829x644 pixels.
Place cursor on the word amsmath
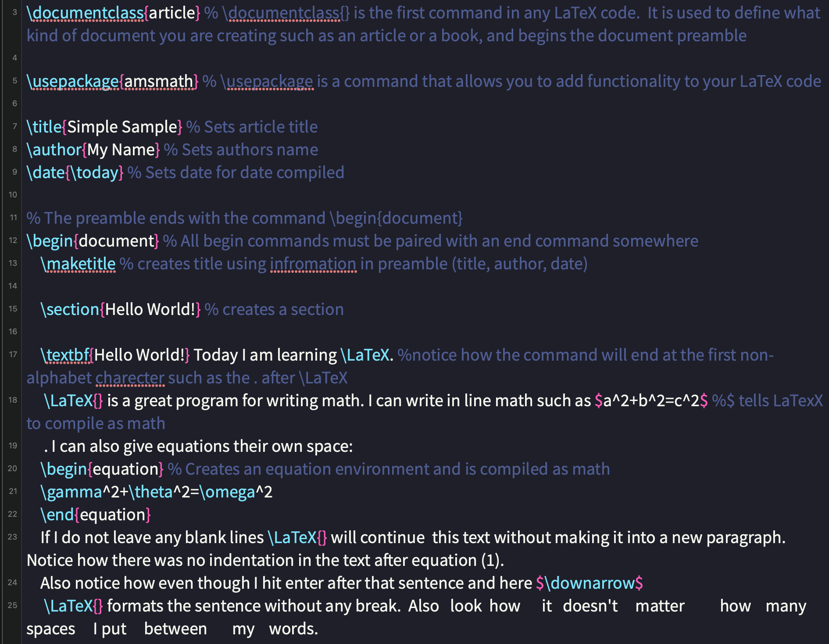click(159, 82)
